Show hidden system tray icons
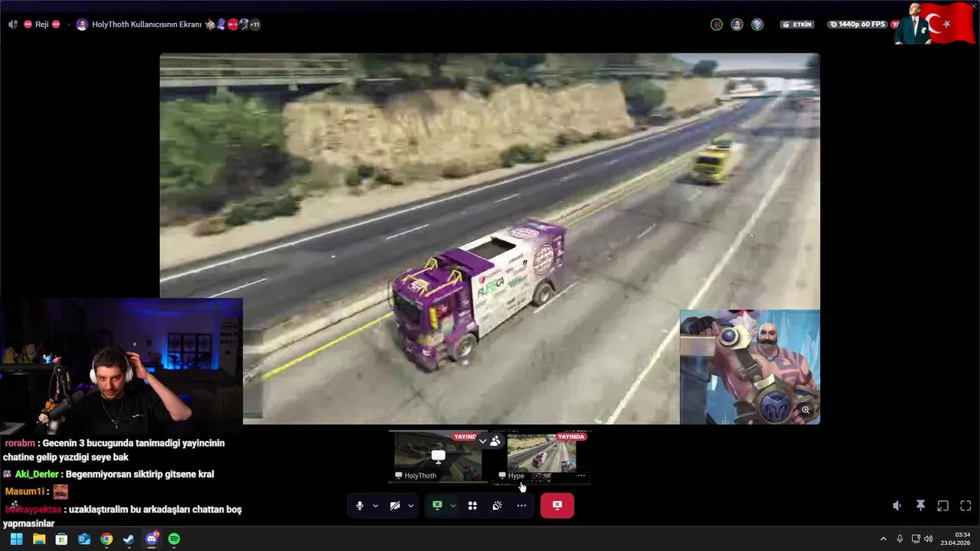Screen dimensions: 980x551 click(883, 540)
